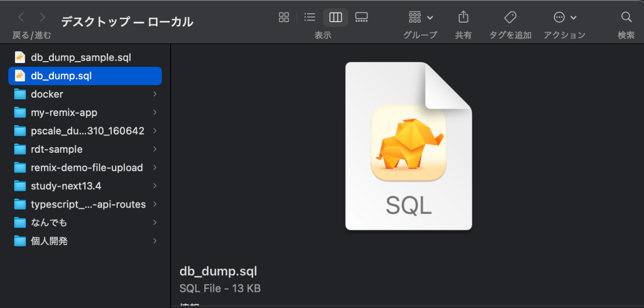The height and width of the screenshot is (308, 644).
Task: Select the my-remix-app folder name
Action: (64, 113)
